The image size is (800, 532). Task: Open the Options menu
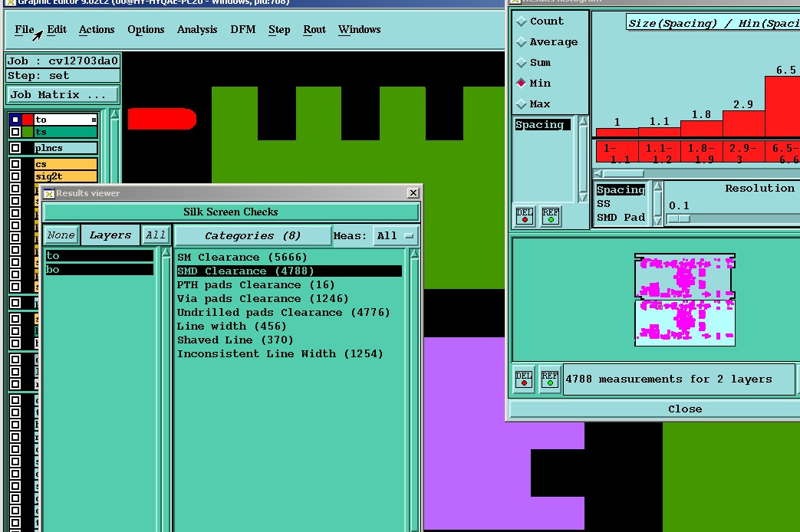(146, 30)
